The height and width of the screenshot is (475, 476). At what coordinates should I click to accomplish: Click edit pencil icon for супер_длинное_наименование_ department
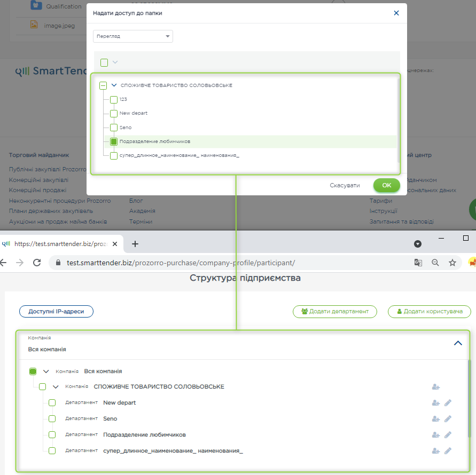point(448,450)
